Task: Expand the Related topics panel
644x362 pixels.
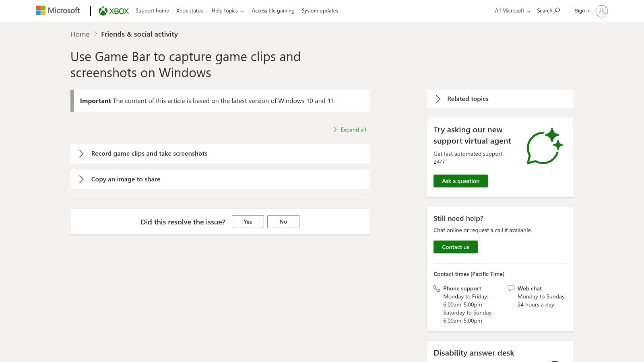Action: click(468, 99)
